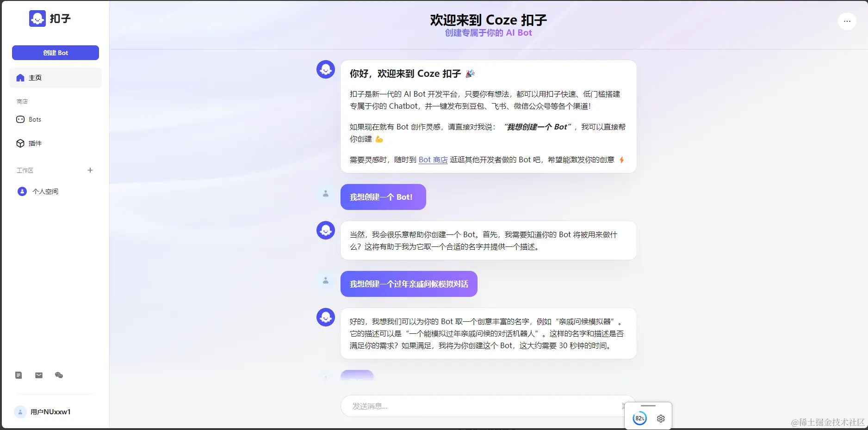This screenshot has height=430, width=868.
Task: Click the subtitle "创建专属于你的 AI Bot"
Action: coord(489,33)
